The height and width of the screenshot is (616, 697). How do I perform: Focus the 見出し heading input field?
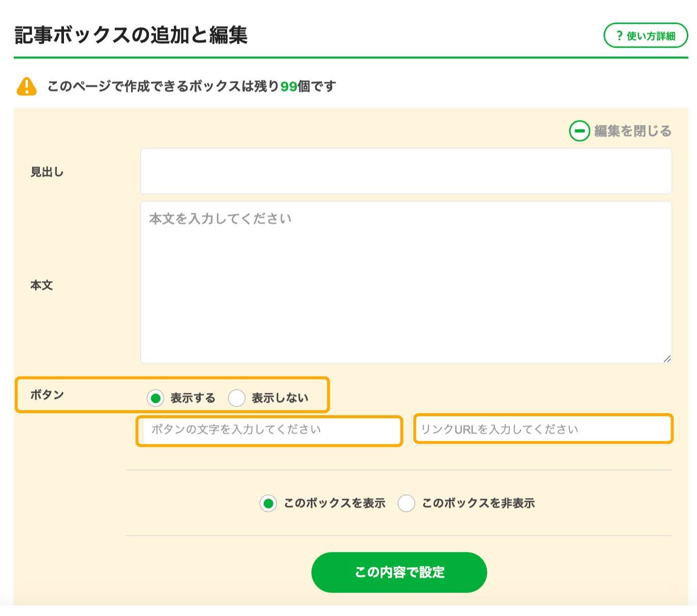click(406, 171)
